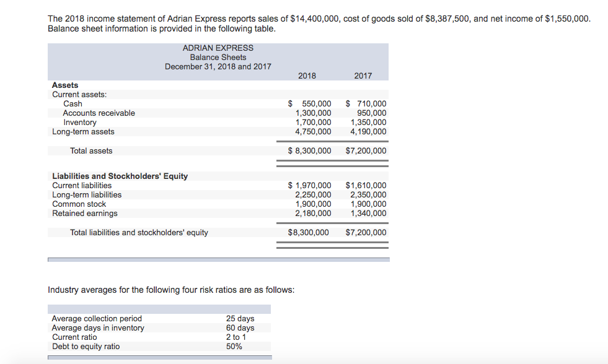608x364 pixels.
Task: Click the 'Inventory' row label
Action: (80, 123)
